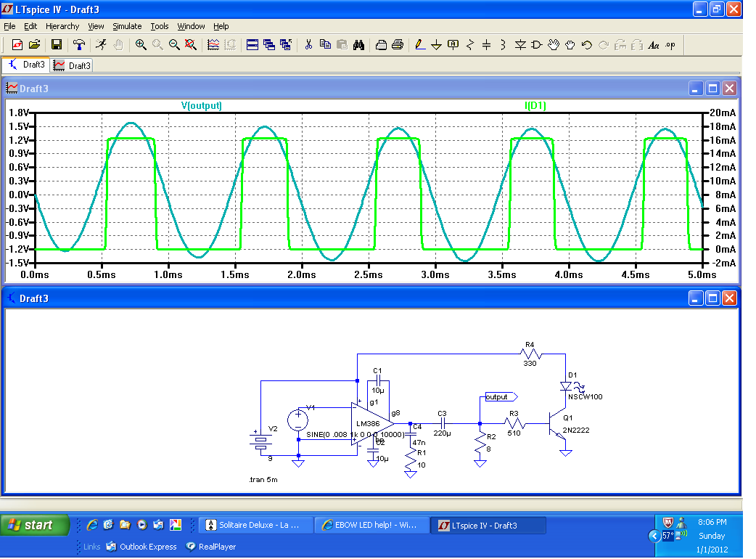Click the Zoom In magnifier icon
This screenshot has width=756, height=559.
[x=140, y=45]
